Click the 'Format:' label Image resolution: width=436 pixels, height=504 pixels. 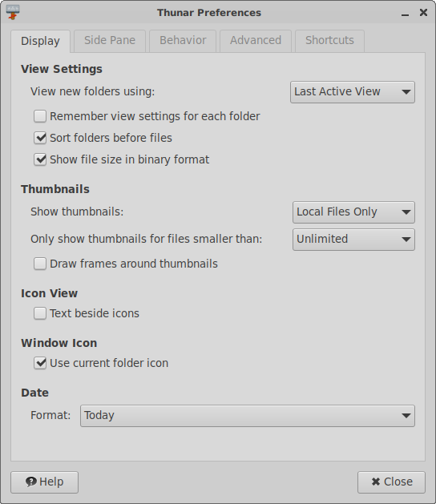click(x=50, y=415)
